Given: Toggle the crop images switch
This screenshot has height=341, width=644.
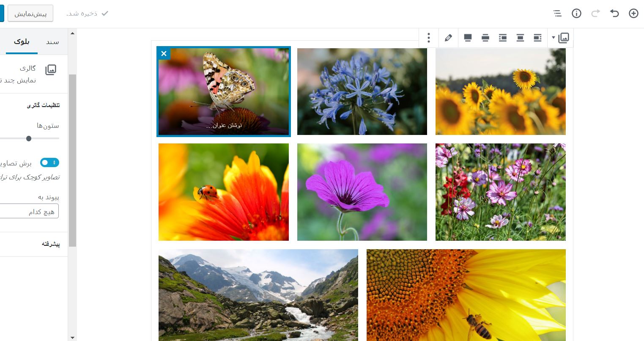Looking at the screenshot, I should 49,162.
